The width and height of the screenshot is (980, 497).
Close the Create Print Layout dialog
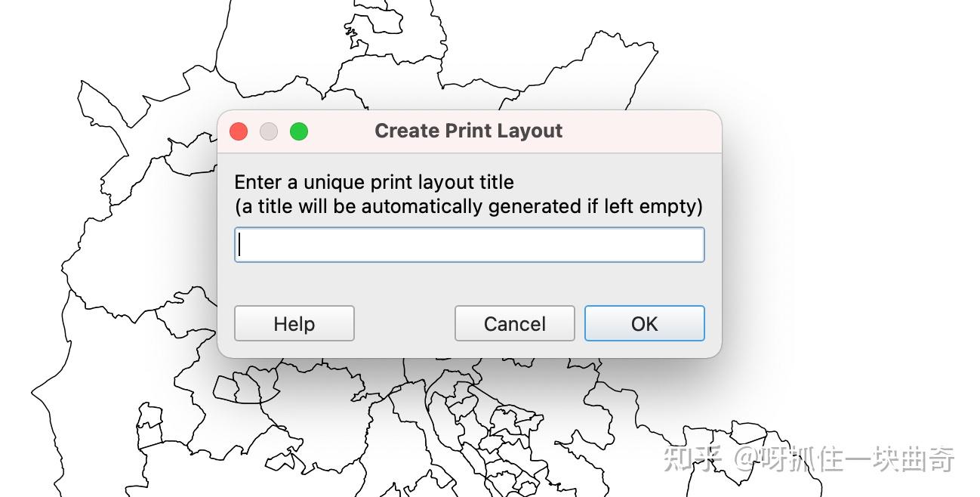pos(239,131)
